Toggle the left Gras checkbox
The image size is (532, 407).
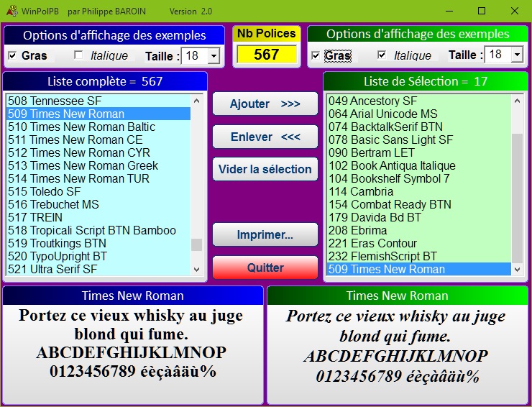pos(12,55)
